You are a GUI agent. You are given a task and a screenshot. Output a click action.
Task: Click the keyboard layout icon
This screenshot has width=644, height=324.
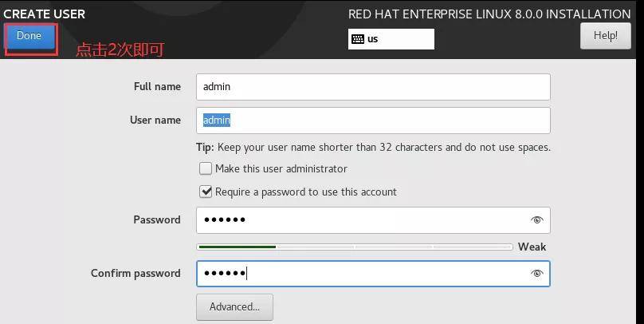(358, 39)
